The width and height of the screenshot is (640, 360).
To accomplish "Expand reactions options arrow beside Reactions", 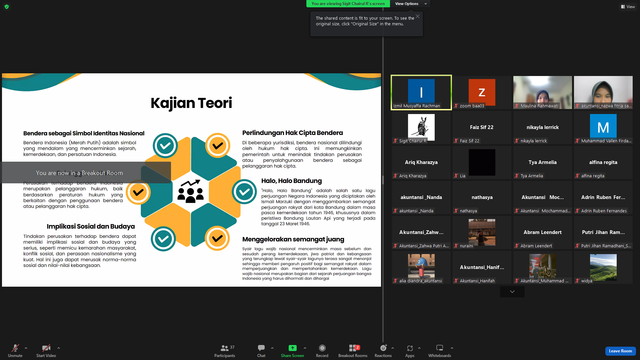I will (393, 348).
